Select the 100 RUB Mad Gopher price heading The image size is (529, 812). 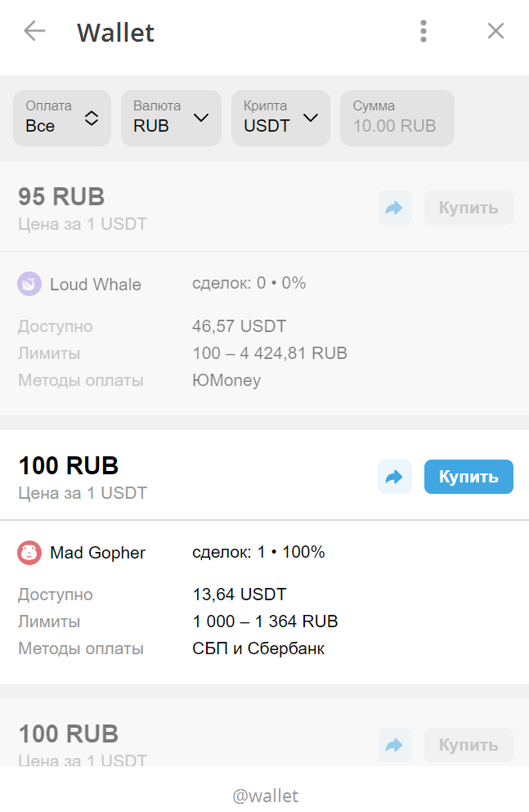point(69,465)
